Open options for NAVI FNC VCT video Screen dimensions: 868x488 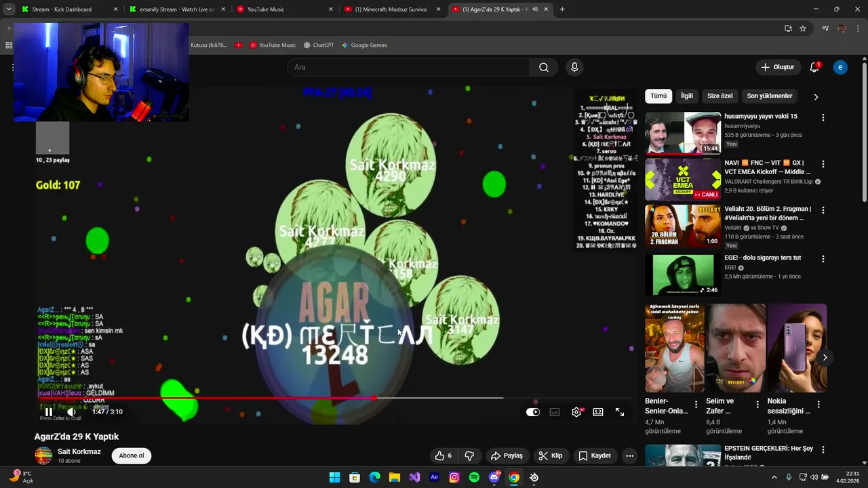823,164
